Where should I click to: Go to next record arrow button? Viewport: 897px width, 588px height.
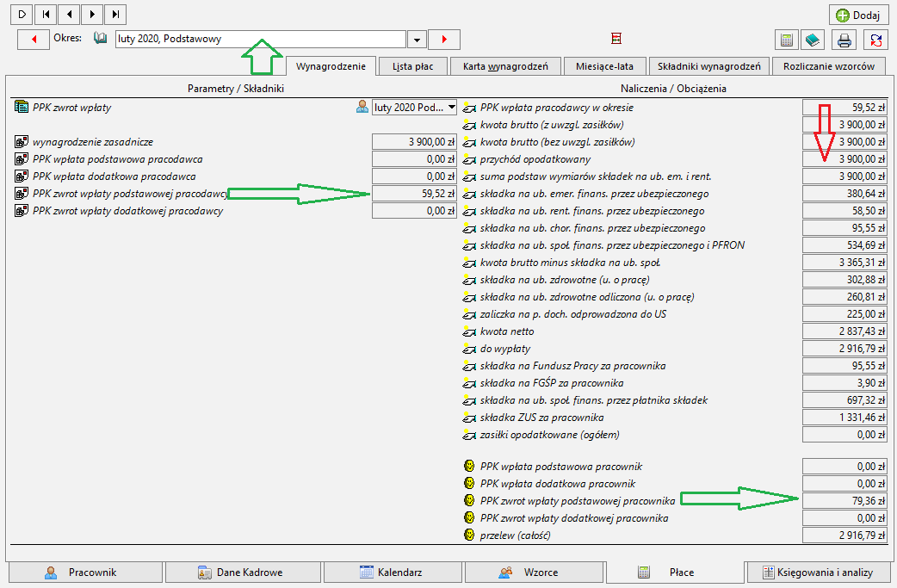(x=93, y=15)
